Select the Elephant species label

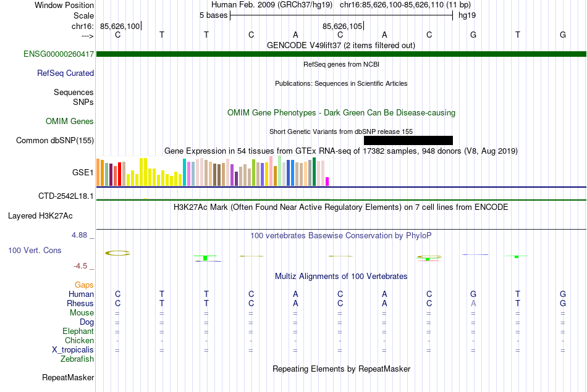pyautogui.click(x=78, y=331)
